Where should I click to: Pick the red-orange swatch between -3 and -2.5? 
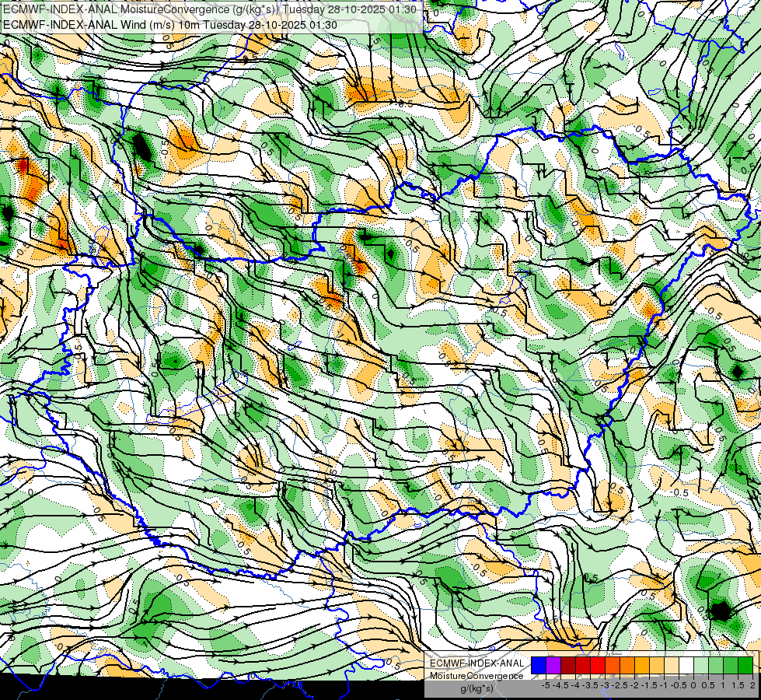[613, 665]
